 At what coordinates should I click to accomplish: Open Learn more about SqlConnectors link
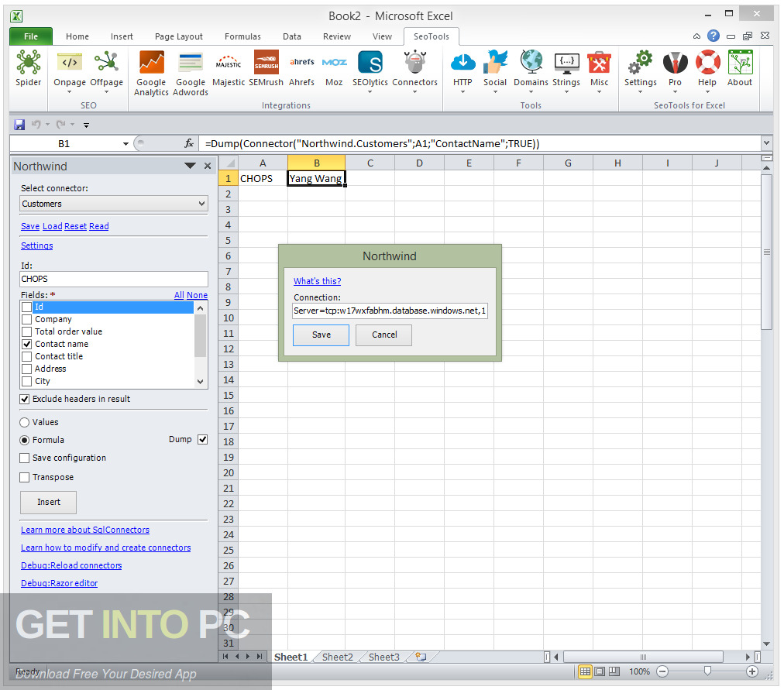point(85,530)
